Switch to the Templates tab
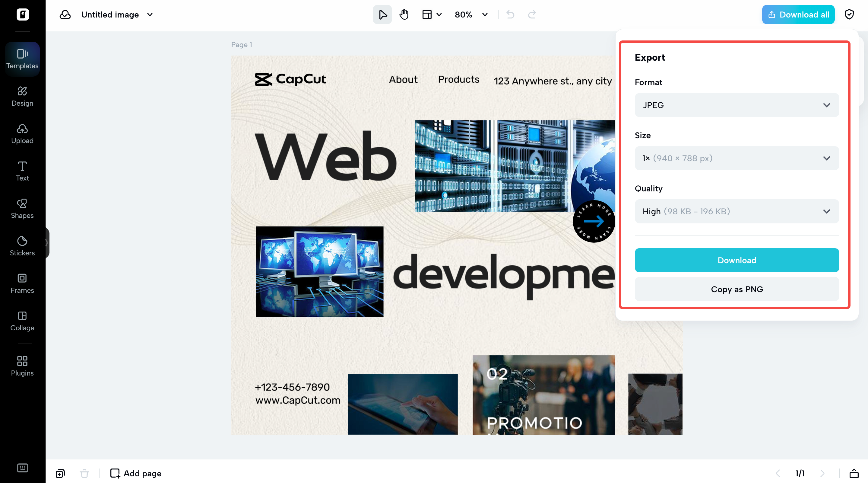This screenshot has height=483, width=868. click(x=22, y=59)
